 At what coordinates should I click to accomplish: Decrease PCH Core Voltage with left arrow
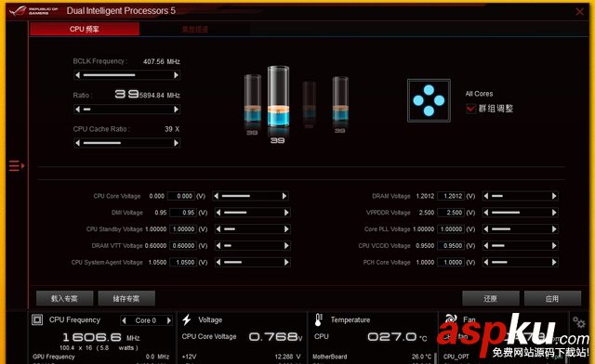[x=486, y=263]
